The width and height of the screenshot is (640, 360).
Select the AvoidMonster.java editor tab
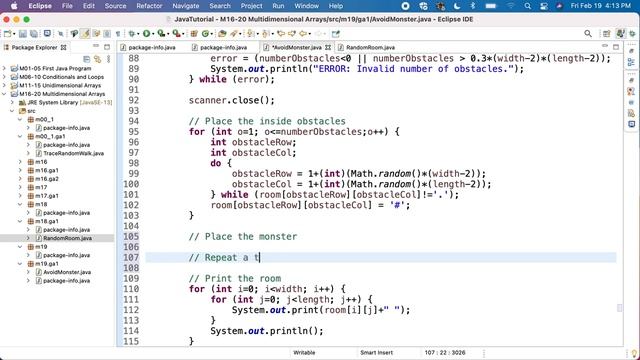296,47
